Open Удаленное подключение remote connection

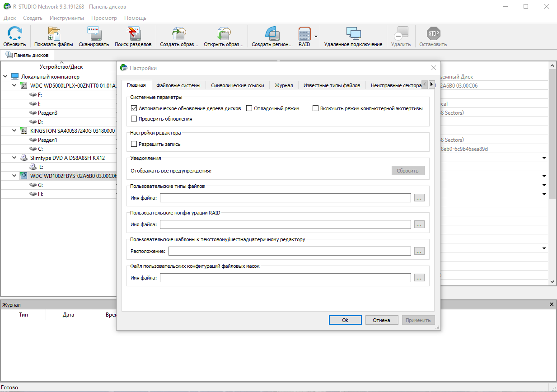pos(353,37)
